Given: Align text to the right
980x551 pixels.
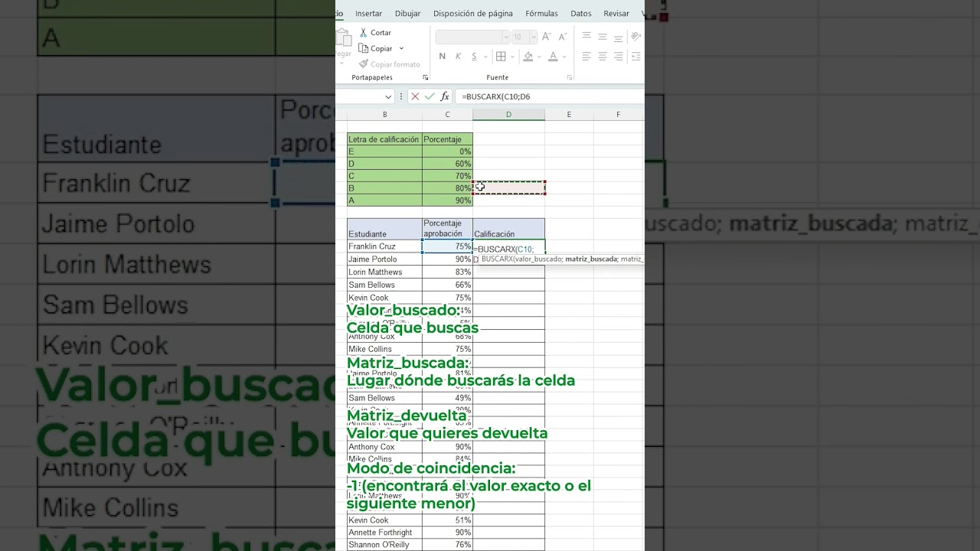Looking at the screenshot, I should point(619,57).
